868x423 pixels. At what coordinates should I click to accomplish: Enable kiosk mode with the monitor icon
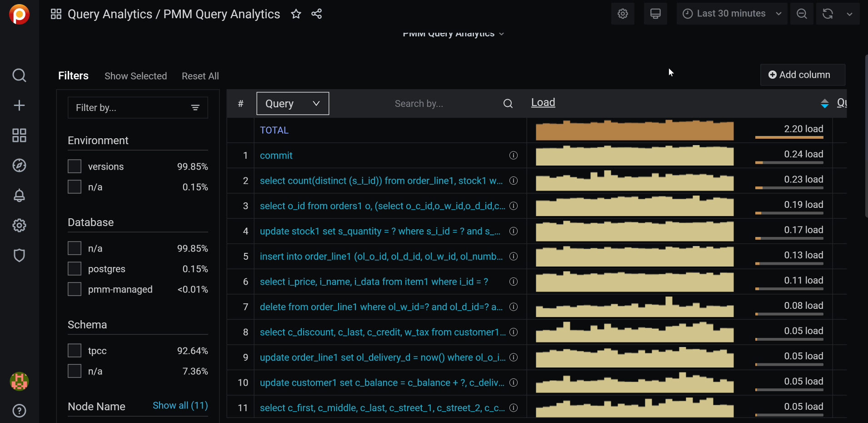click(x=656, y=14)
